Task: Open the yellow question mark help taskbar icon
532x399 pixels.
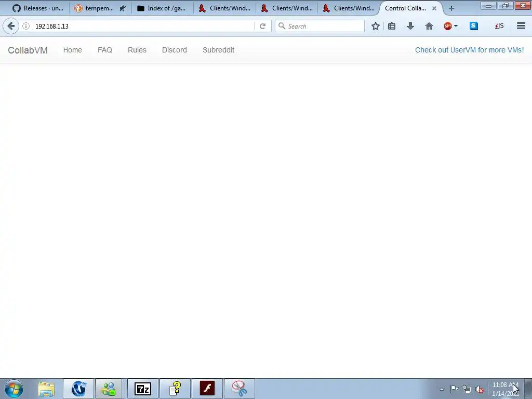Action: click(175, 389)
